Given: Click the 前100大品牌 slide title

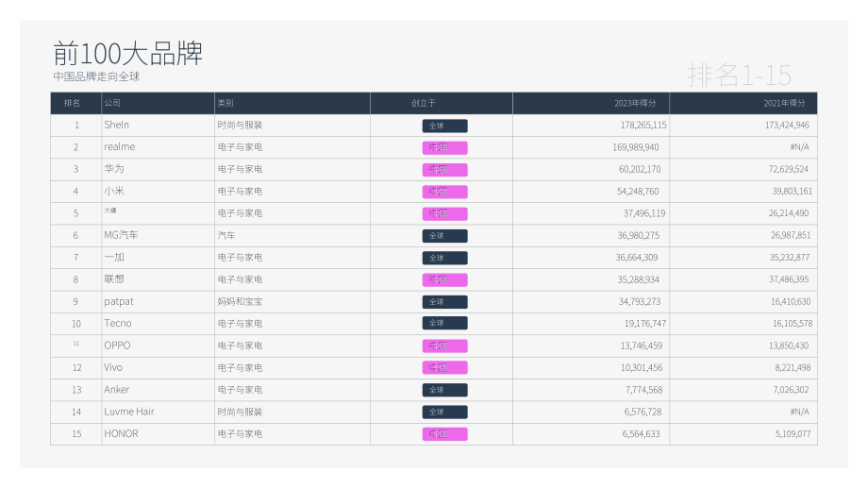Looking at the screenshot, I should click(128, 54).
